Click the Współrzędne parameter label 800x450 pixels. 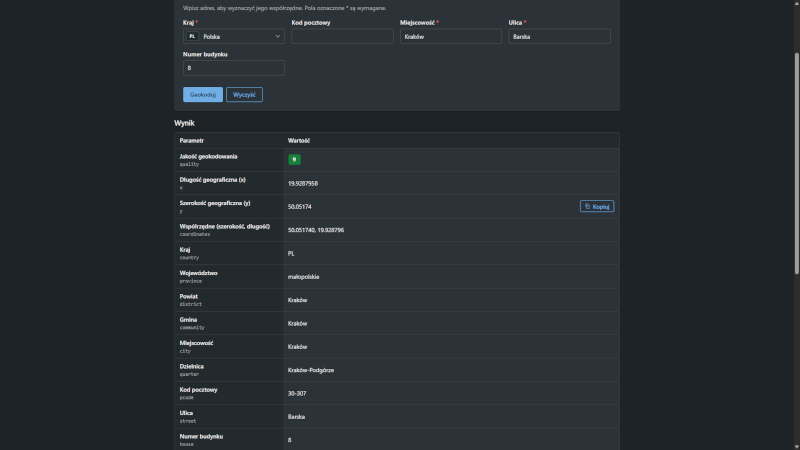pos(224,227)
